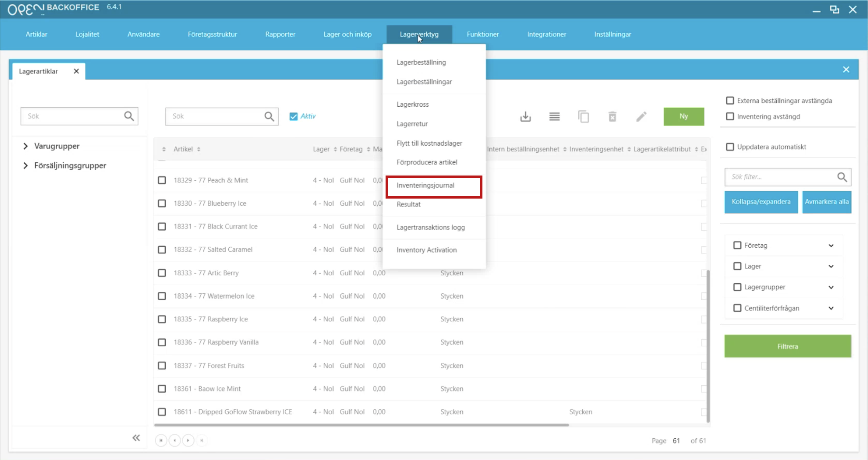The image size is (868, 460).
Task: Expand the Lagergrupper filter dropdown arrow
Action: click(x=831, y=287)
